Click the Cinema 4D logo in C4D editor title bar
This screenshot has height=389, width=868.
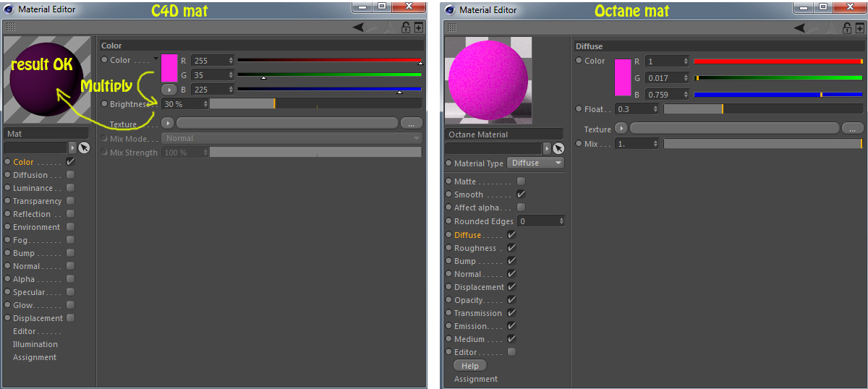tap(9, 9)
